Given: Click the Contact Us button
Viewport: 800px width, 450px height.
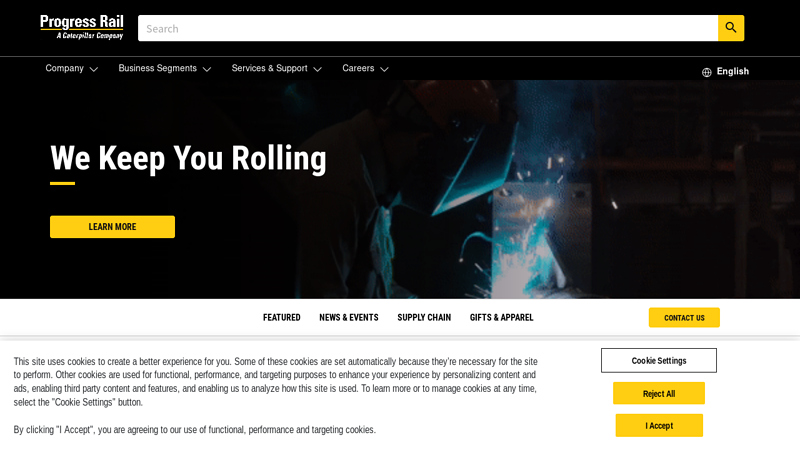Looking at the screenshot, I should pos(684,317).
